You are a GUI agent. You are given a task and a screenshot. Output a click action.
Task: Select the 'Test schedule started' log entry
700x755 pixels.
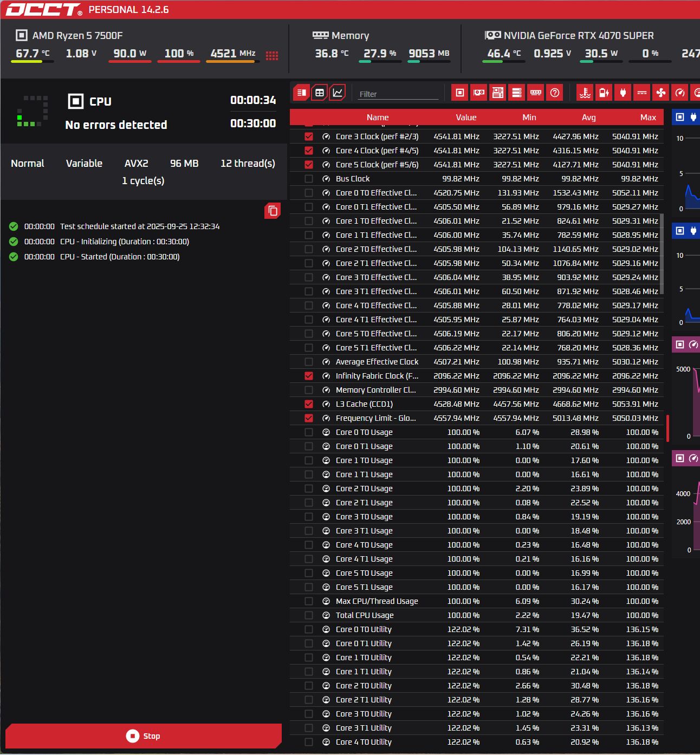(x=140, y=226)
